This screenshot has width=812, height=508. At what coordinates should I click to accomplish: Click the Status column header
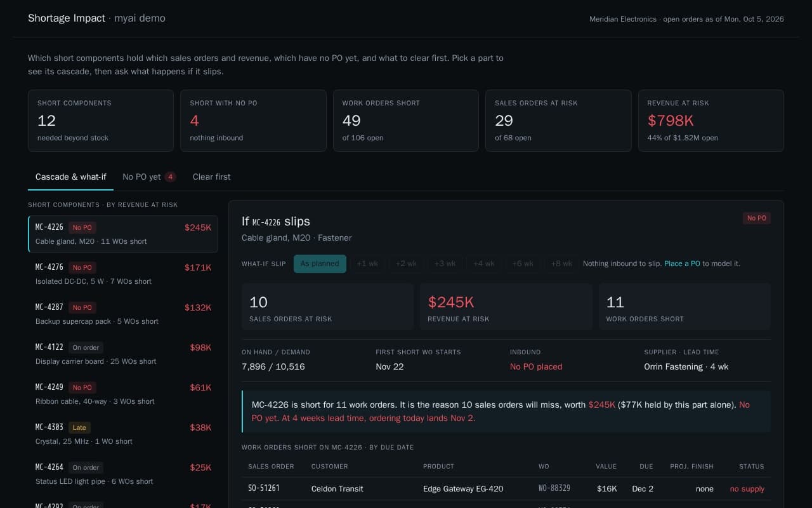(752, 467)
